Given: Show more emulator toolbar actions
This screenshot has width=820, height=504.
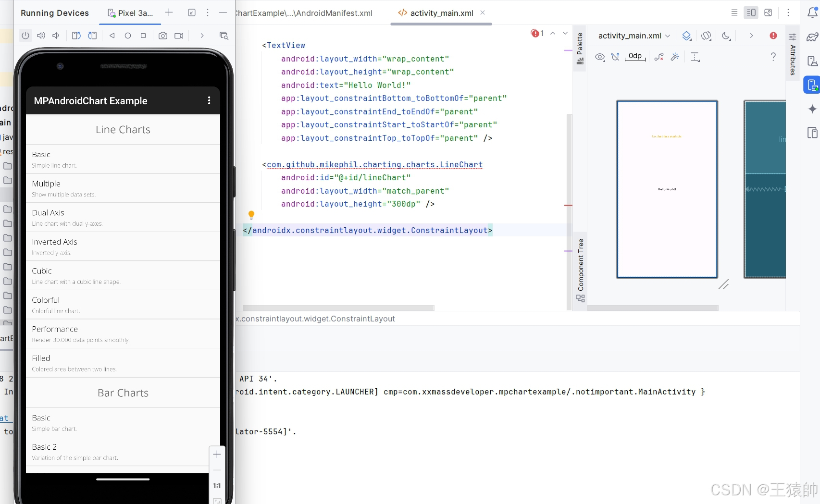Looking at the screenshot, I should point(202,36).
